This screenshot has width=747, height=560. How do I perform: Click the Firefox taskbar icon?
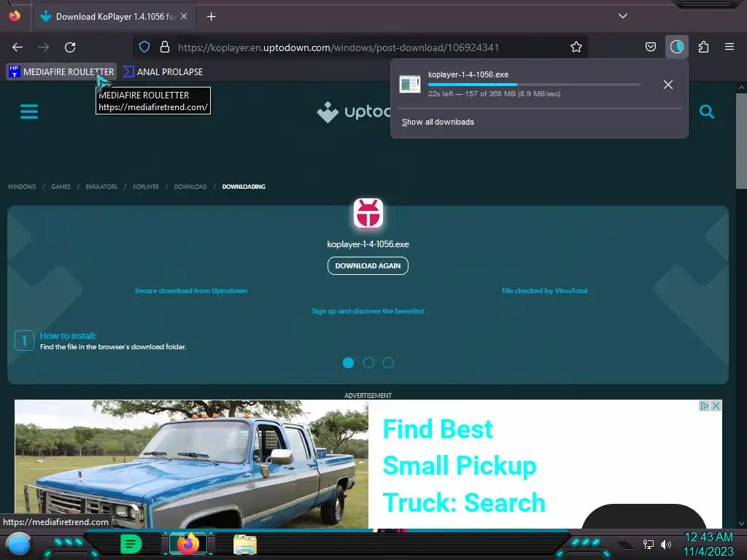(x=188, y=544)
